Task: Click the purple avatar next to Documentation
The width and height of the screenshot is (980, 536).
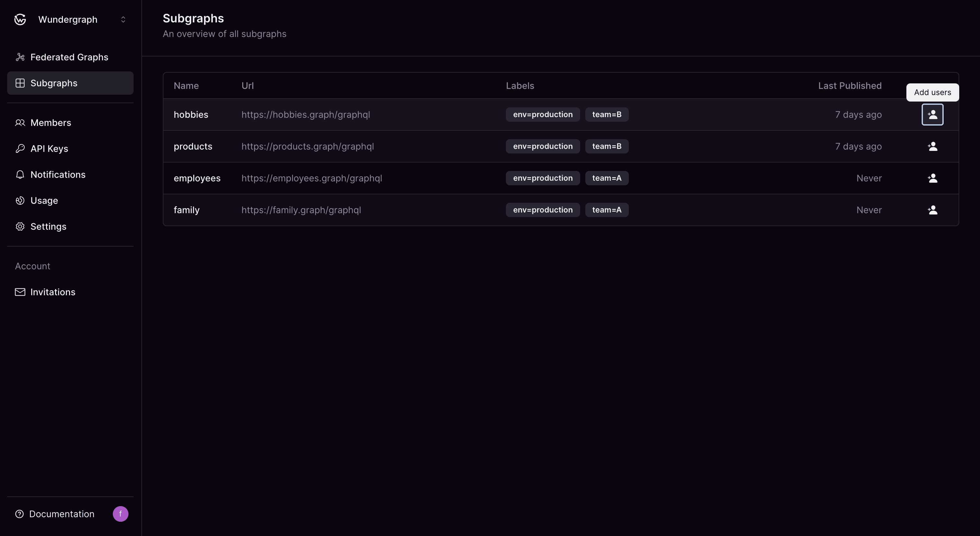Action: point(120,514)
